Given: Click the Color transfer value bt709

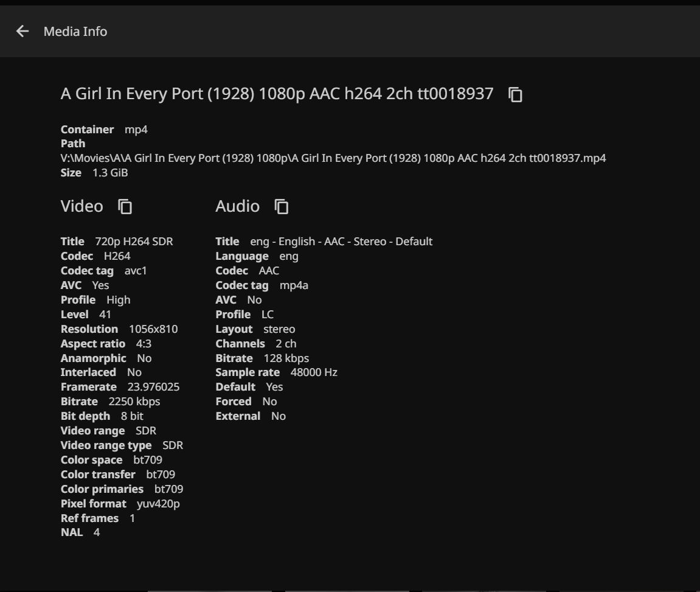Looking at the screenshot, I should point(161,475).
